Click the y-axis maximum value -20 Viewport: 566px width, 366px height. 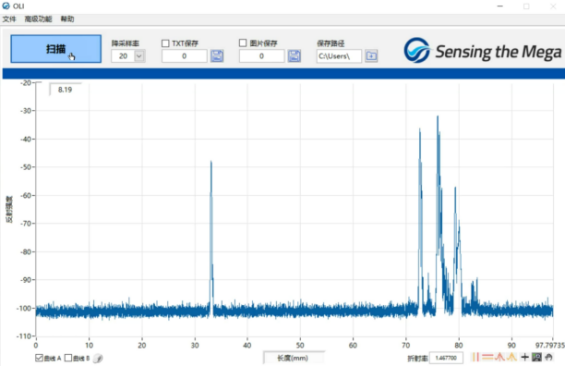pyautogui.click(x=26, y=83)
